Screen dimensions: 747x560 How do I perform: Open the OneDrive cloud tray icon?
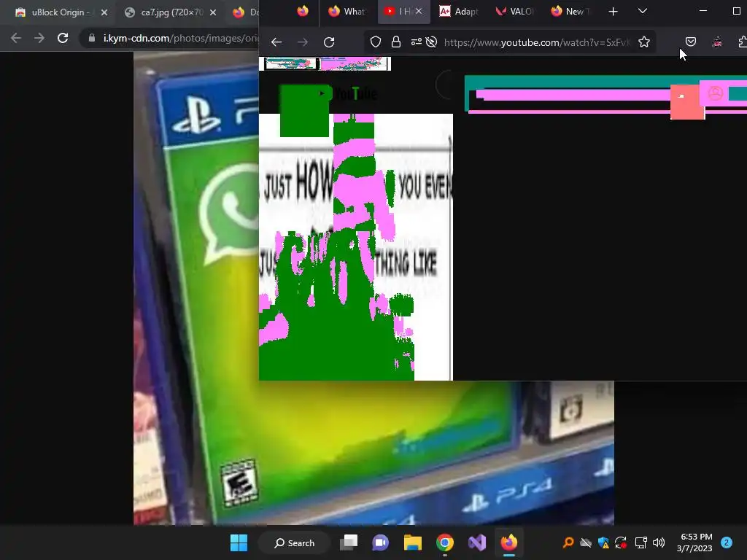coord(586,542)
